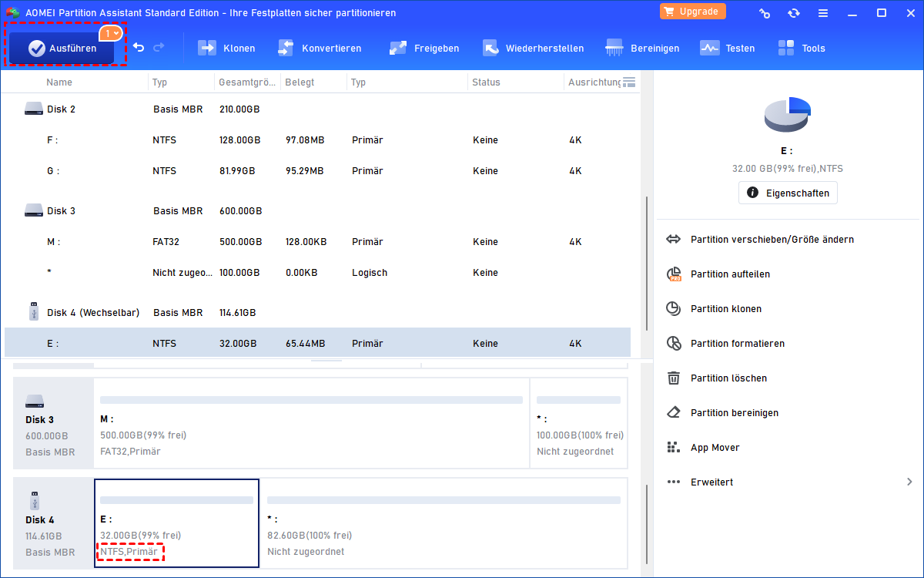Click the Name column header
The height and width of the screenshot is (578, 924).
pos(59,82)
